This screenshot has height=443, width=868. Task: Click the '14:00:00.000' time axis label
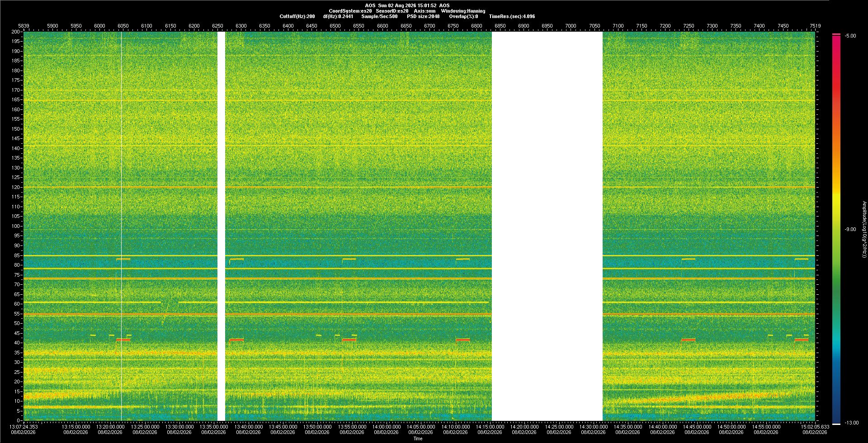click(387, 426)
